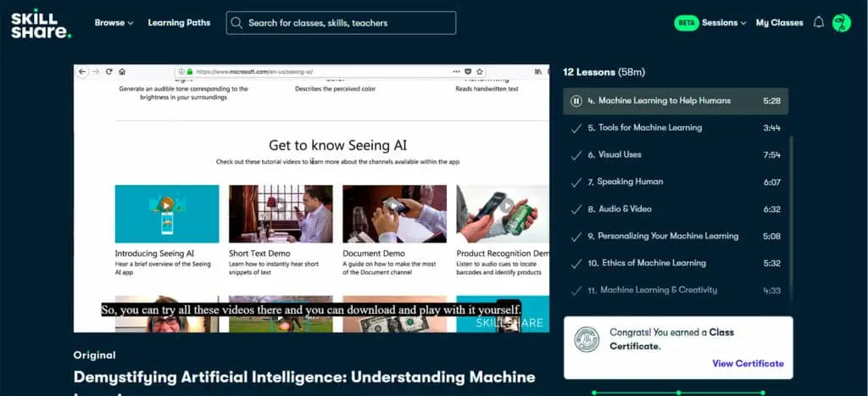Click the Original label above title
This screenshot has height=396, width=868.
point(95,355)
